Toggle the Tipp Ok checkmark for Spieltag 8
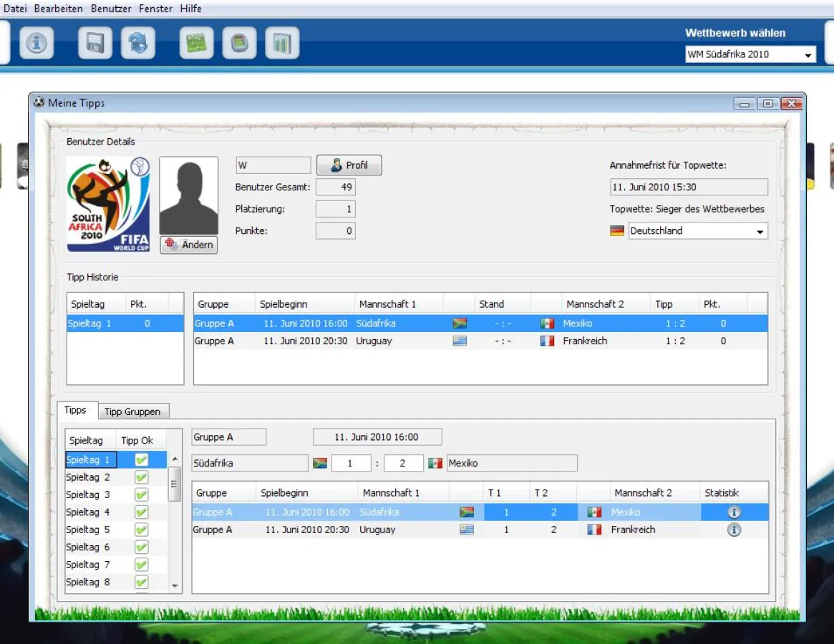This screenshot has width=834, height=644. point(140,582)
